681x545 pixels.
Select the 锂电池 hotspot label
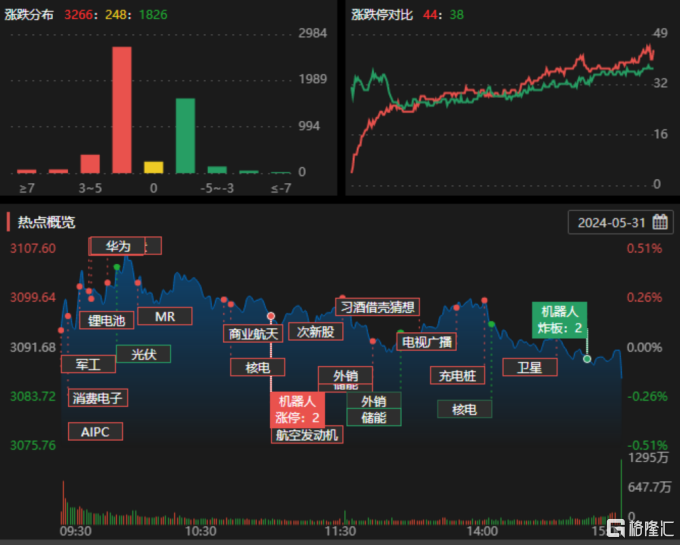tap(106, 320)
